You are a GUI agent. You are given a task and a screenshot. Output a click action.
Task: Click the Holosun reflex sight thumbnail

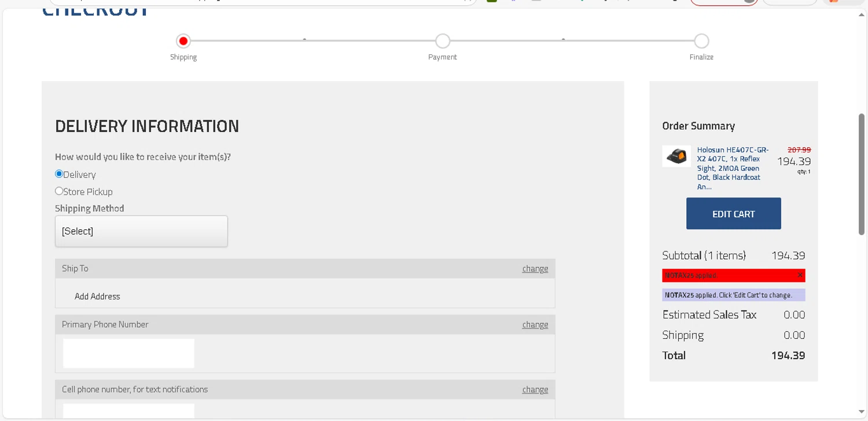click(676, 156)
